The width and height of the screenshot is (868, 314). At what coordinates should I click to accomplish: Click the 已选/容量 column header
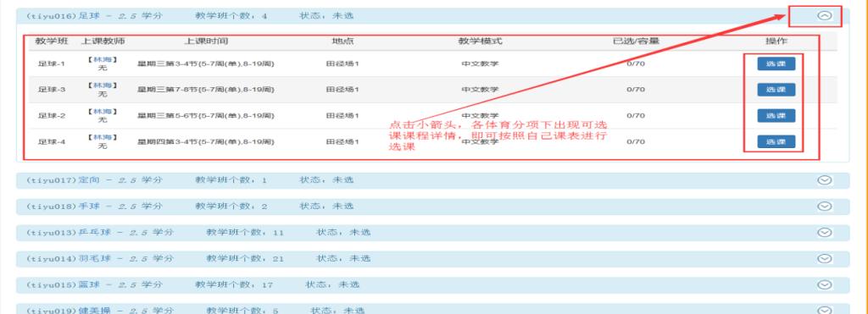click(x=636, y=41)
